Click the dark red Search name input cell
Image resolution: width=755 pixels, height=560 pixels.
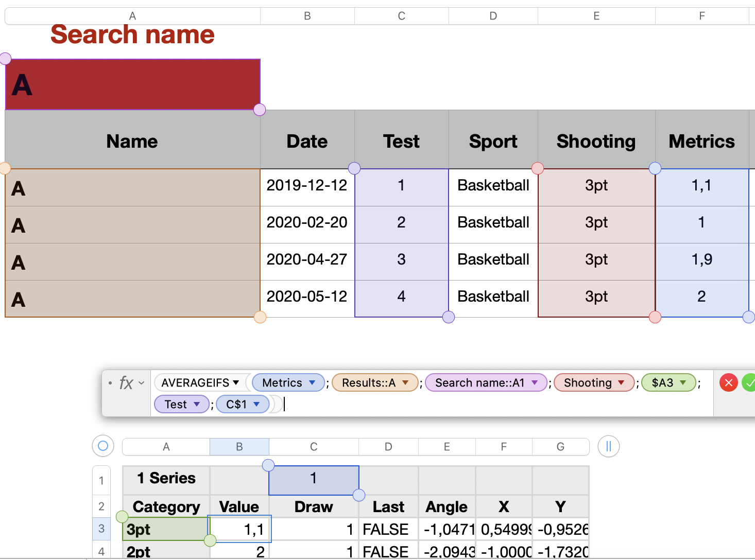(x=133, y=84)
